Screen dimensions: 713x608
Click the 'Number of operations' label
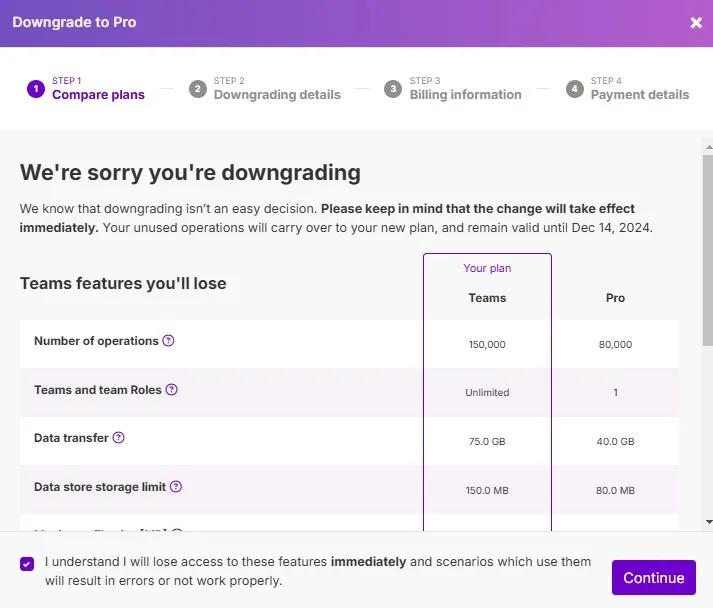click(96, 341)
